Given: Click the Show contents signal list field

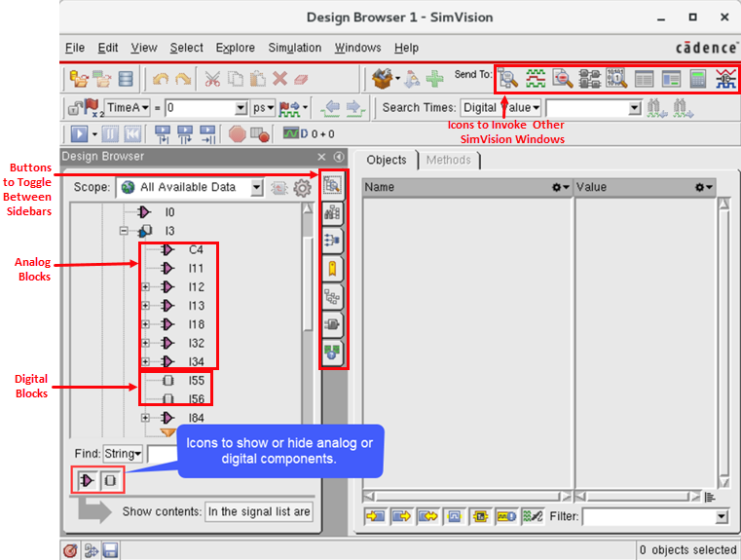Looking at the screenshot, I should (258, 512).
